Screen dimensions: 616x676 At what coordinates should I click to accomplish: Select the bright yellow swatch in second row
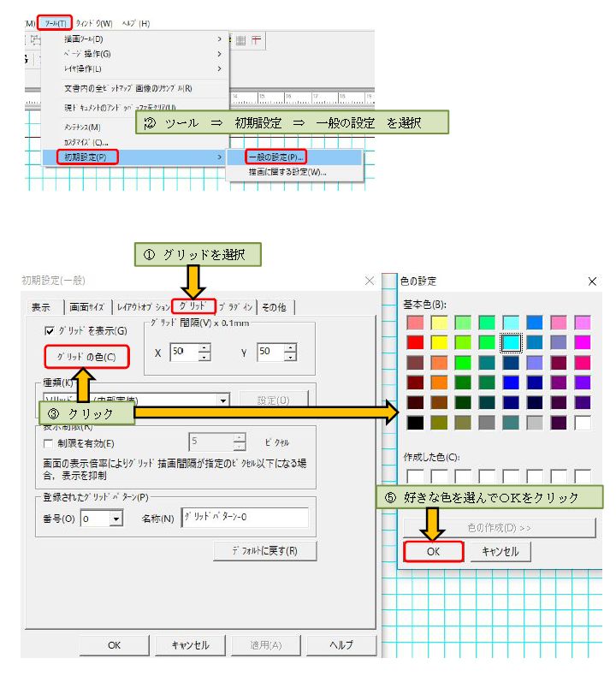(x=439, y=343)
